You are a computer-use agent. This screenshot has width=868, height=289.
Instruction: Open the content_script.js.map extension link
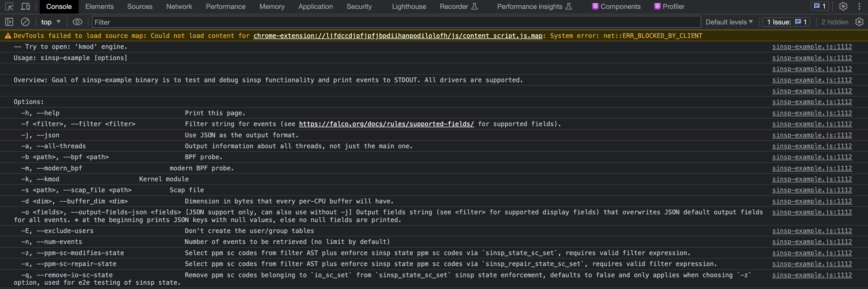tap(398, 36)
